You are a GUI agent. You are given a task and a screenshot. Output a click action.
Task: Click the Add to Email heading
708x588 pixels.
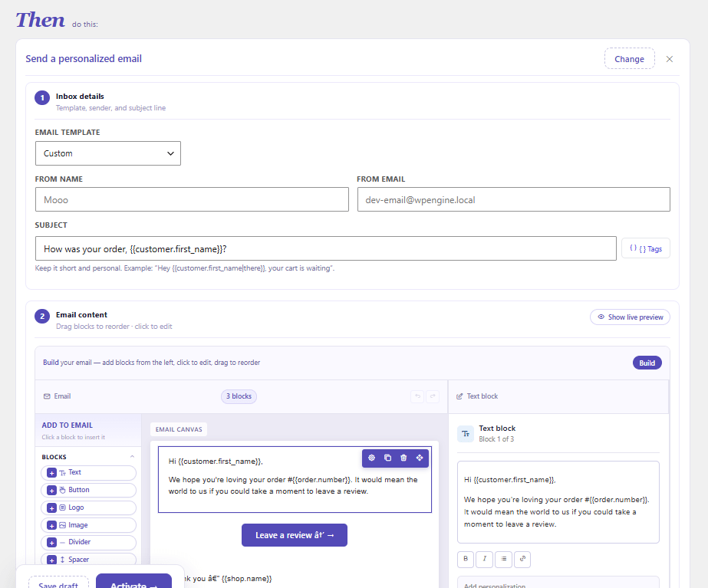(x=68, y=425)
